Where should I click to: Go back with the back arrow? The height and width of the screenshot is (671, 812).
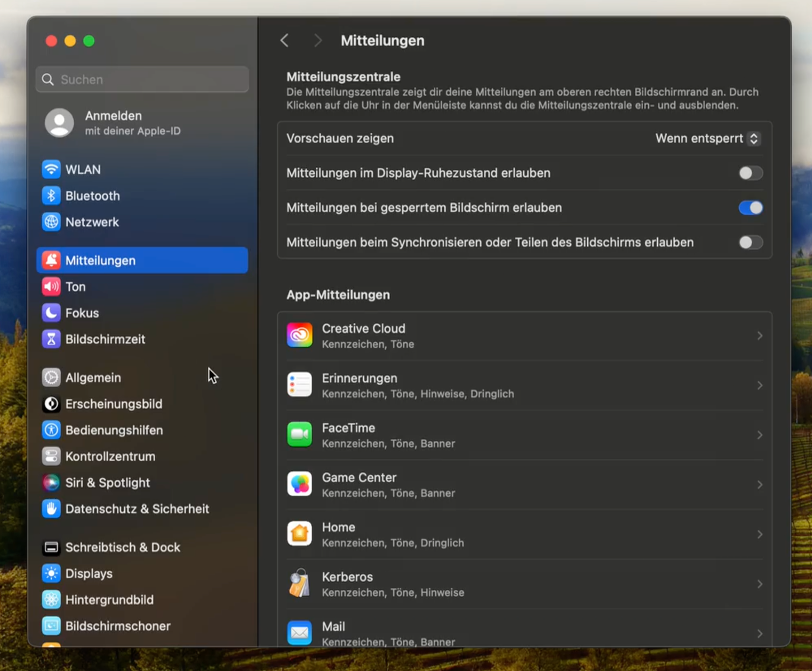pos(284,41)
